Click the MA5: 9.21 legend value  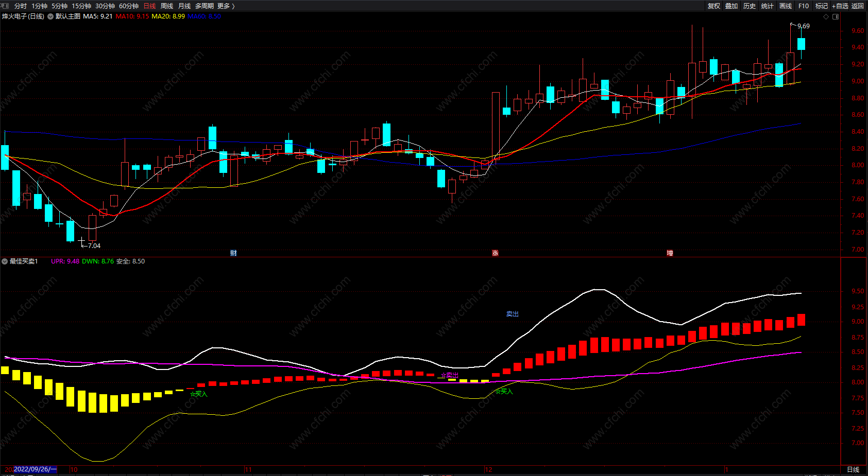pyautogui.click(x=98, y=16)
